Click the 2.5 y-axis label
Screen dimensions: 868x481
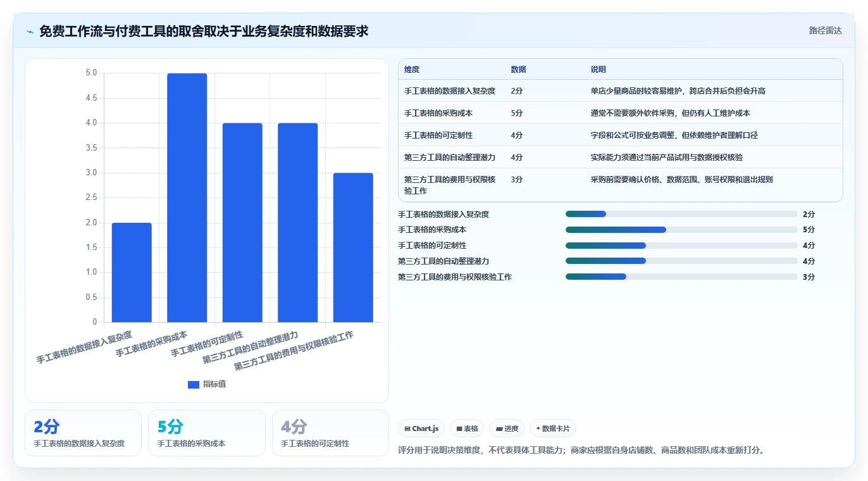[91, 197]
